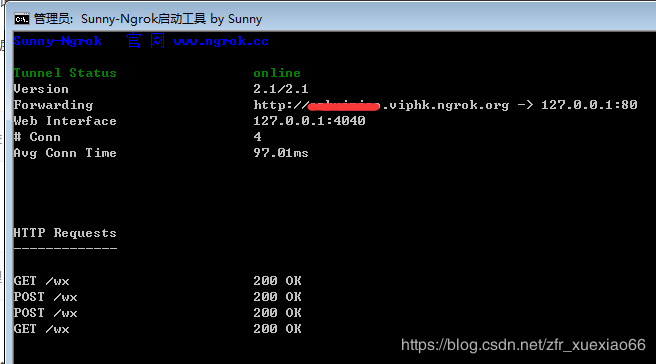Click the cmd icon in title bar

21,19
